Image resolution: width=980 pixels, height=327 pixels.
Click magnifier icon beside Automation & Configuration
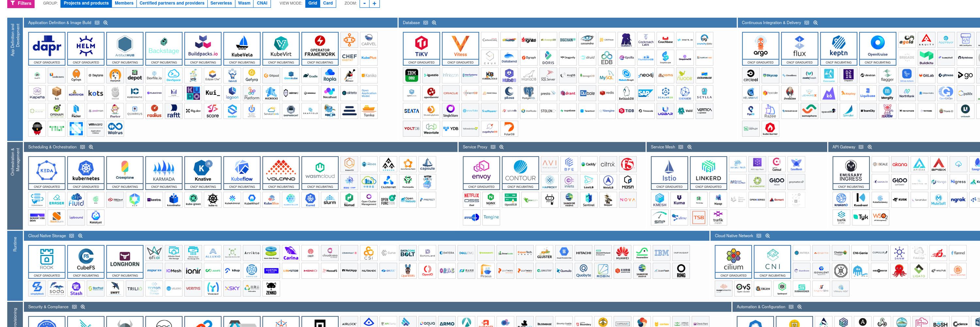[800, 307]
